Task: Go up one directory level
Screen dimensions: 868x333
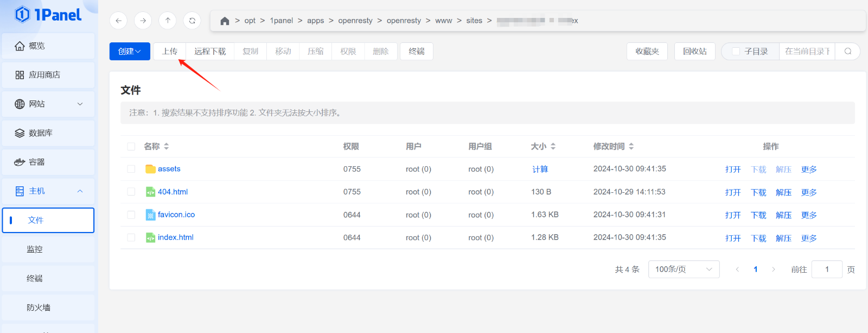Action: [168, 21]
